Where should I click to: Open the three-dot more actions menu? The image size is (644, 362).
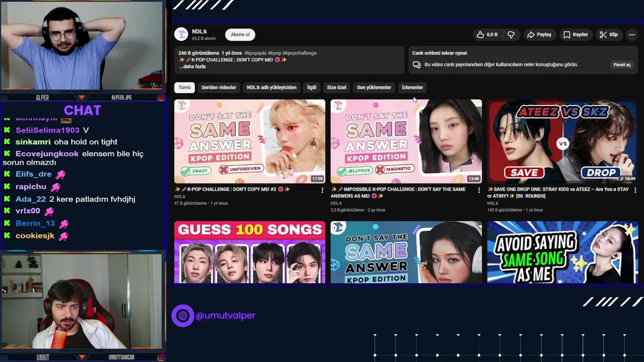click(632, 35)
